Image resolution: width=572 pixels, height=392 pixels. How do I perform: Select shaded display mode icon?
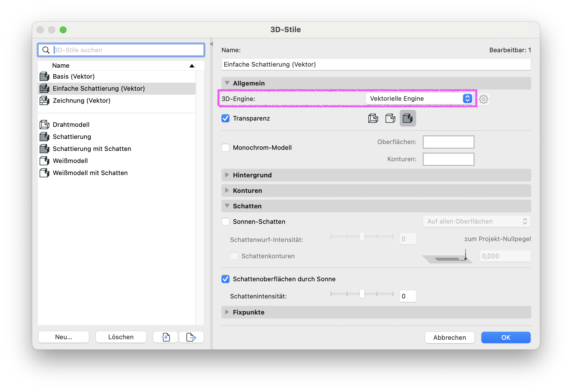(x=408, y=118)
